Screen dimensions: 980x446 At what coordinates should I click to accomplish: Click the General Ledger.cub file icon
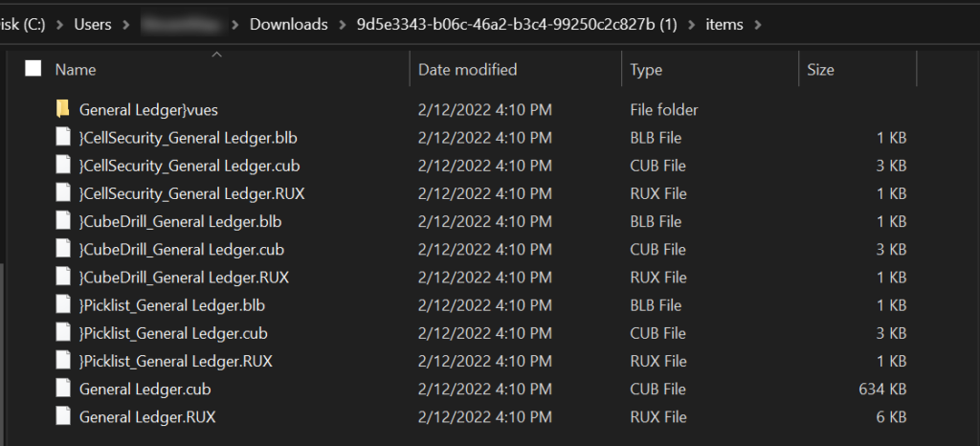[63, 390]
